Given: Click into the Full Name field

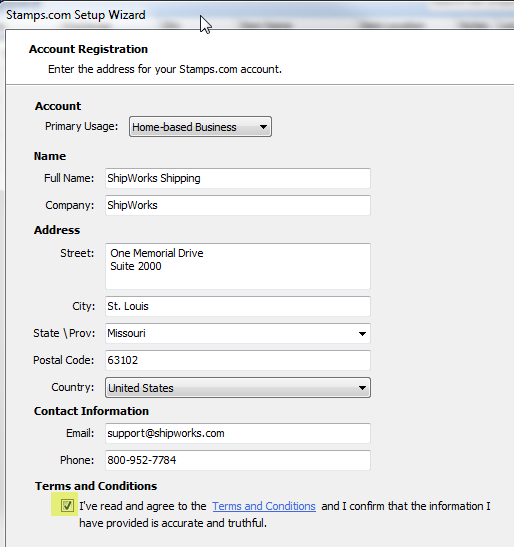Looking at the screenshot, I should [x=238, y=178].
